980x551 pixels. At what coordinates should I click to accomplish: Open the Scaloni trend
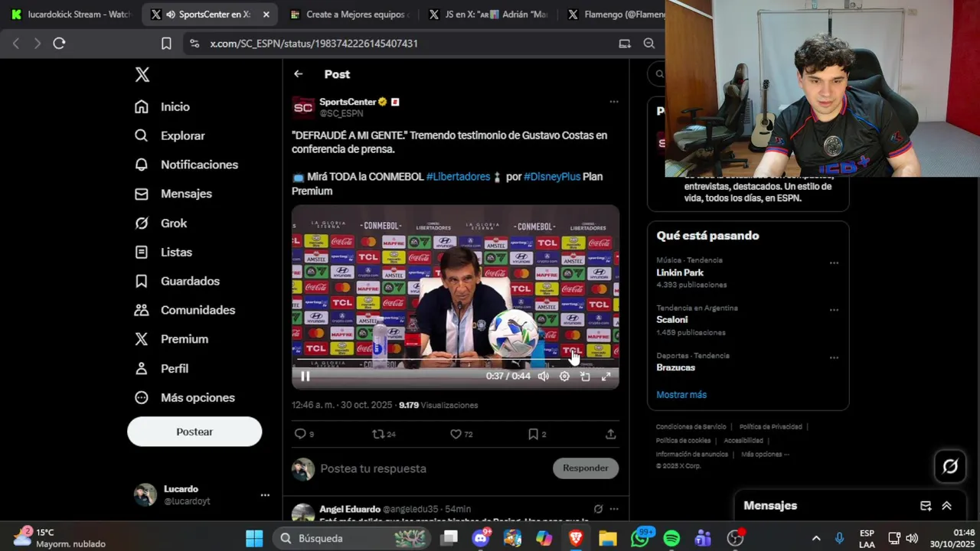[x=672, y=320]
